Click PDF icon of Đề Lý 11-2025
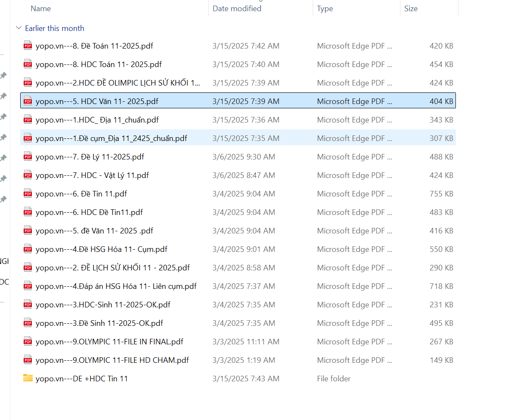This screenshot has height=420, width=526. [x=28, y=157]
